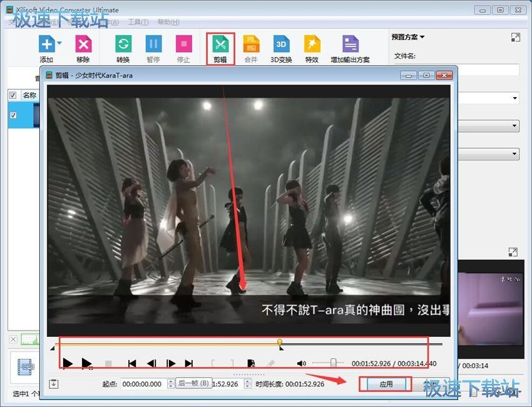The height and width of the screenshot is (407, 532).
Task: Click the 起点 time spinner arrows
Action: [x=171, y=384]
